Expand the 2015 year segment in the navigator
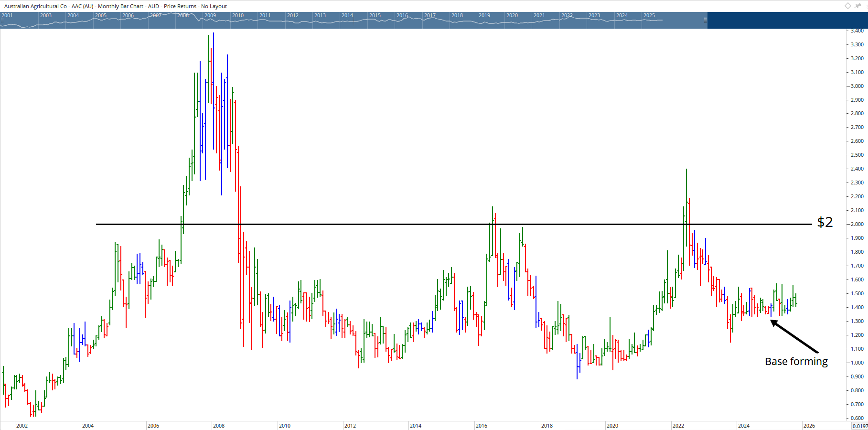This screenshot has height=430, width=868. [375, 15]
